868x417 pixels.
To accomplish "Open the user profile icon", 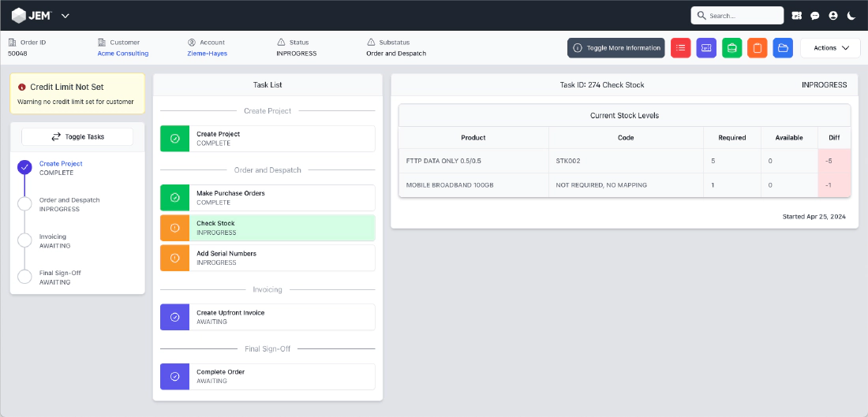I will pyautogui.click(x=833, y=16).
